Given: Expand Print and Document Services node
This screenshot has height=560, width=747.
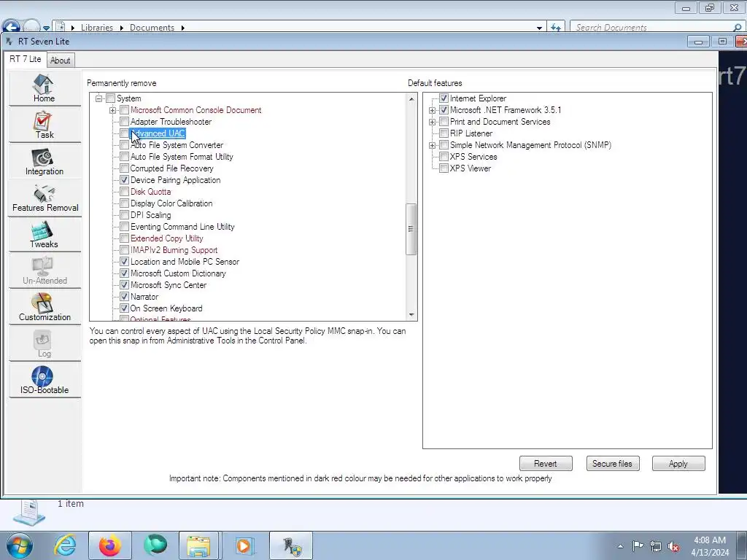Looking at the screenshot, I should click(x=432, y=122).
